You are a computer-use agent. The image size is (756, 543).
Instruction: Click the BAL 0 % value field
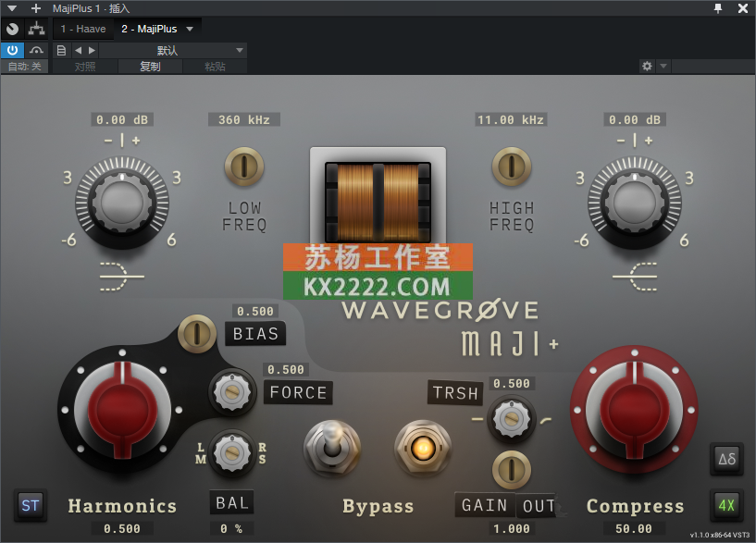pyautogui.click(x=231, y=528)
